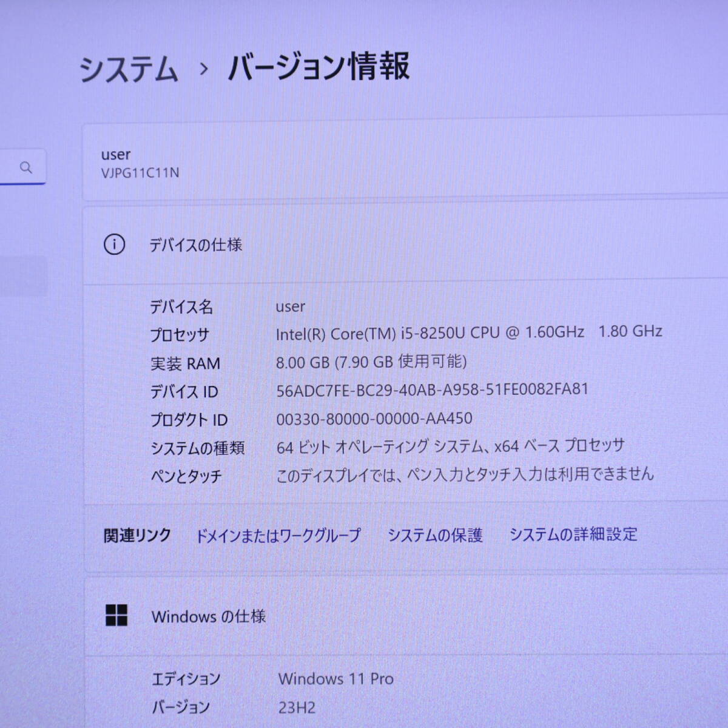Open システムの詳細設定 link
Screen dimensions: 728x728
(x=573, y=534)
